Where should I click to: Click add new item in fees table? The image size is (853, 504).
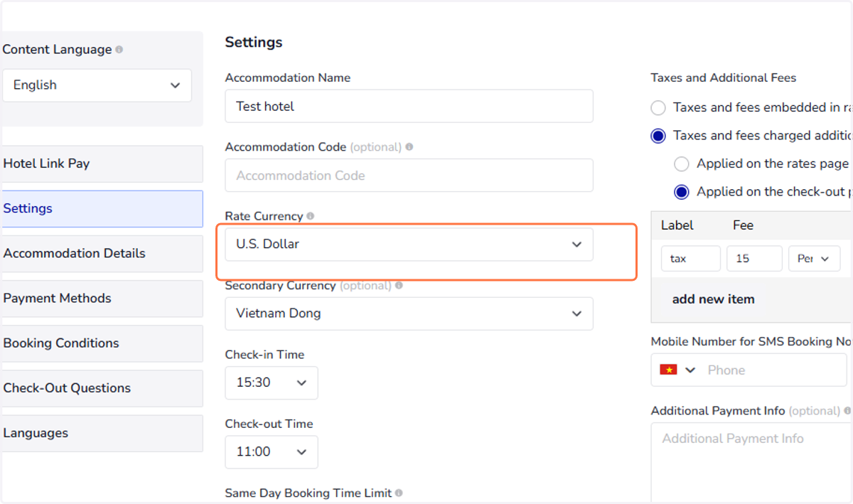713,299
